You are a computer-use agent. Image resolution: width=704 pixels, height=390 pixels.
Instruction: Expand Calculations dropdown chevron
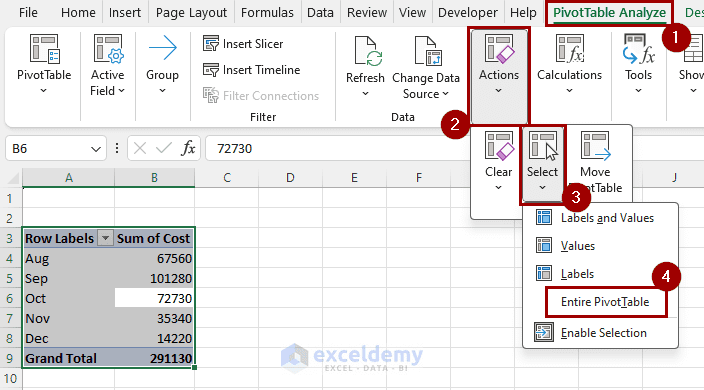(569, 91)
